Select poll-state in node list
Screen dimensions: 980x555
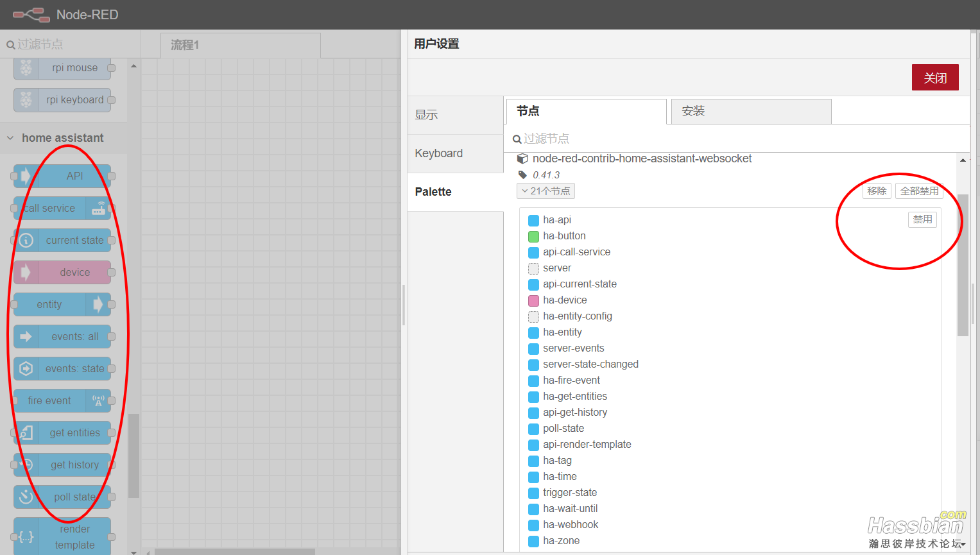coord(563,429)
